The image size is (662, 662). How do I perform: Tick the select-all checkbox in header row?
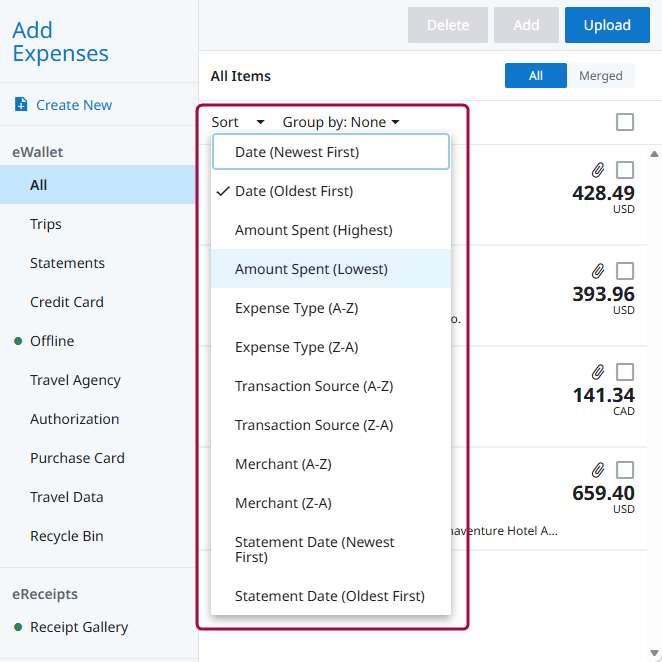tap(625, 122)
